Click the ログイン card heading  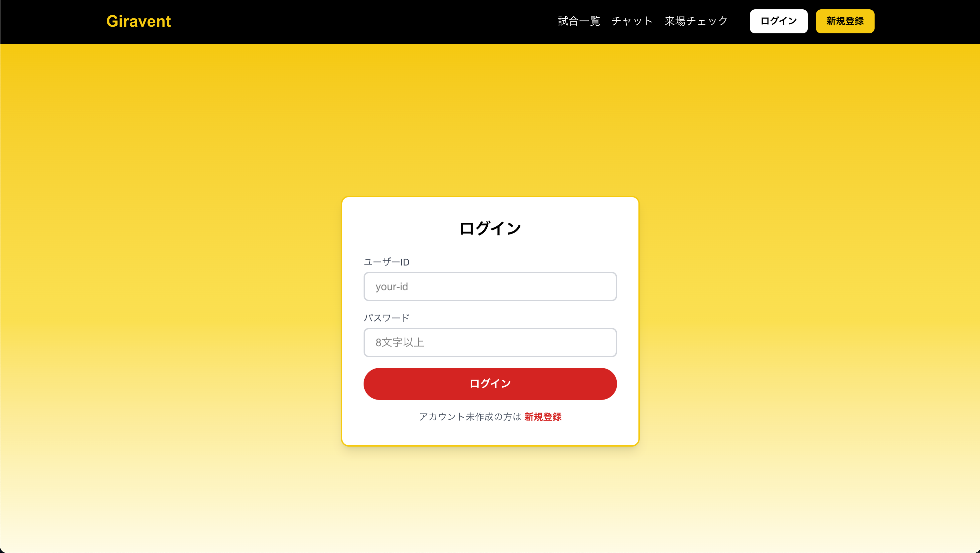tap(490, 228)
